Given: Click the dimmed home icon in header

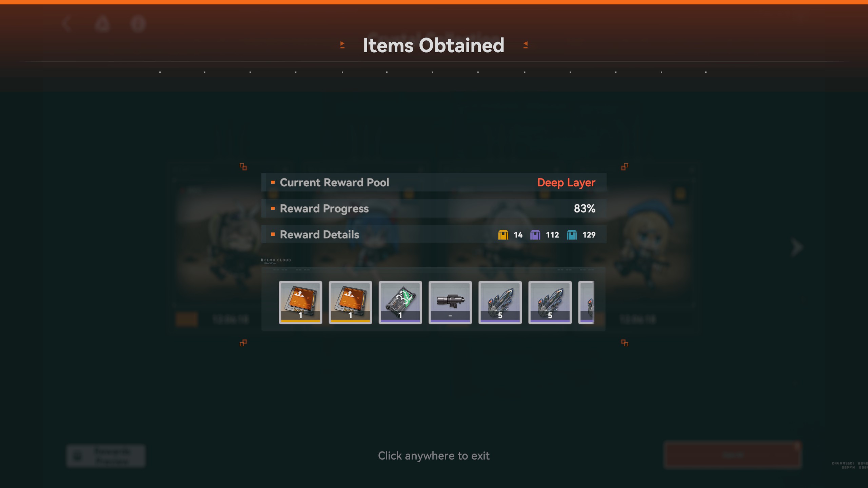Looking at the screenshot, I should pos(102,24).
